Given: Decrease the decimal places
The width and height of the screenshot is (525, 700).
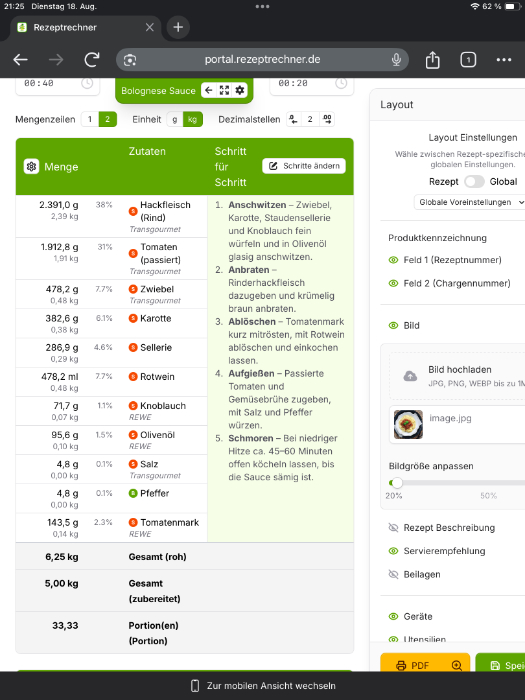Looking at the screenshot, I should 293,119.
